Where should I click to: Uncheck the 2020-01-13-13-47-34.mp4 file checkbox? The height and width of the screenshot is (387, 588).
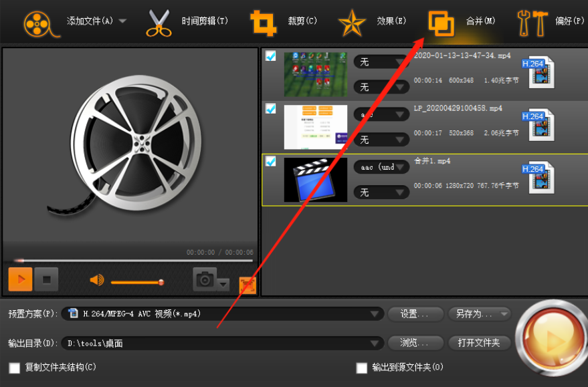click(270, 56)
